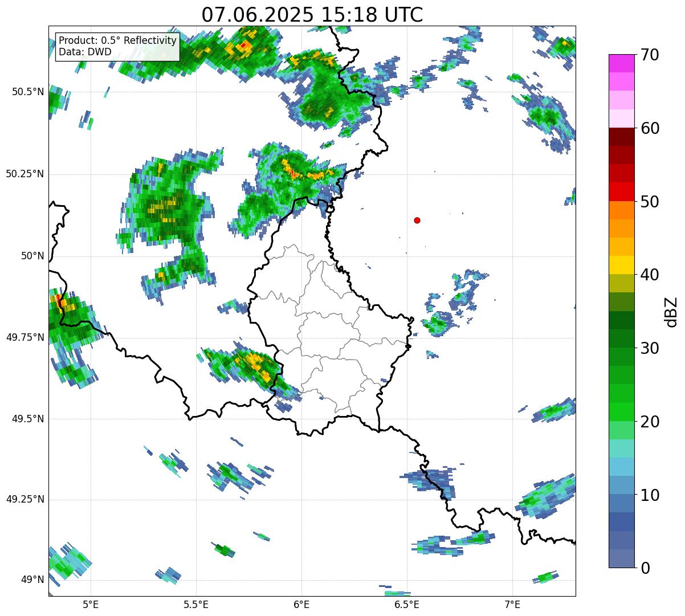
Task: Click the longitude label 6.5°E
Action: 407,604
